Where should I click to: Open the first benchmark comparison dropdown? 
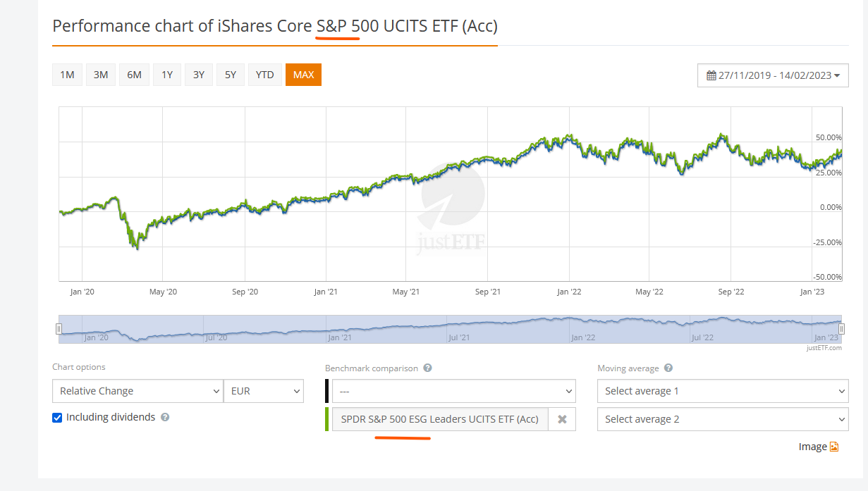click(x=453, y=391)
